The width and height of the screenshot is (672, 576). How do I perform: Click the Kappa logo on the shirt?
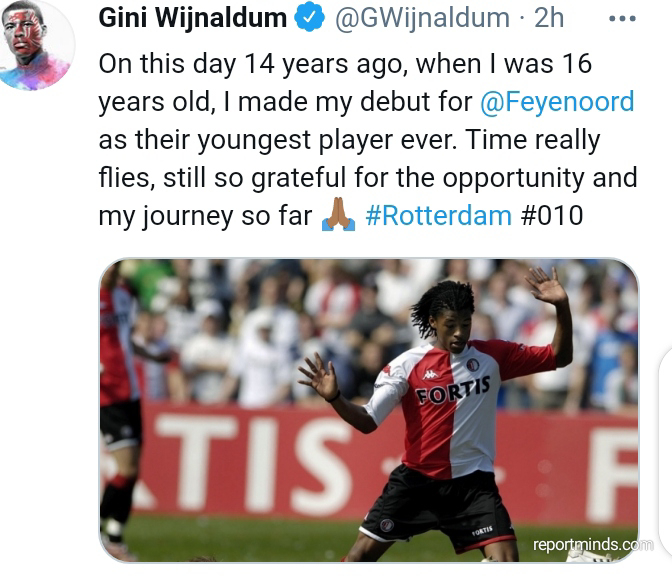(430, 375)
